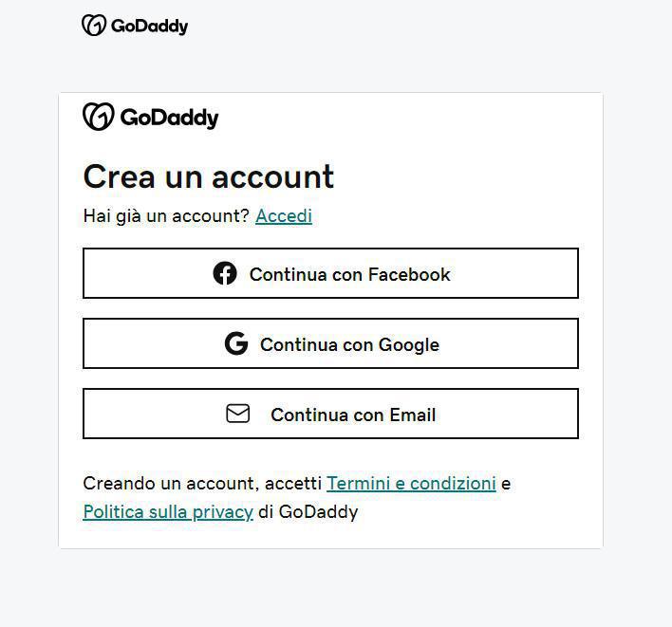Click the word Google on the second button
672x627 pixels.
(408, 344)
